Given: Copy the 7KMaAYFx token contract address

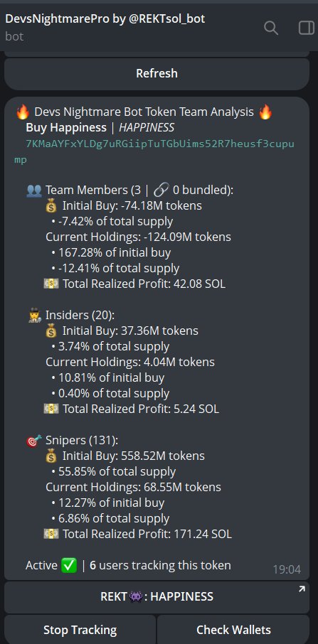Looking at the screenshot, I should pyautogui.click(x=154, y=151).
